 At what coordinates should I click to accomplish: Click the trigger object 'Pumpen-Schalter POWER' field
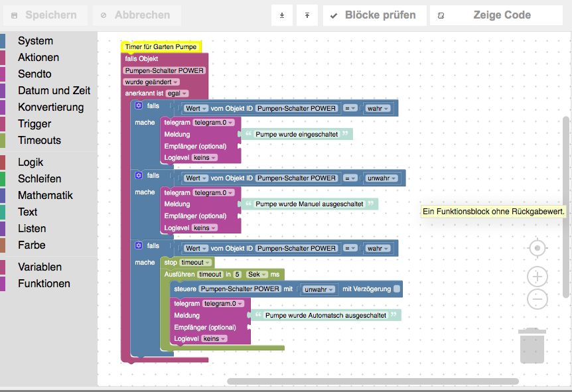click(164, 70)
